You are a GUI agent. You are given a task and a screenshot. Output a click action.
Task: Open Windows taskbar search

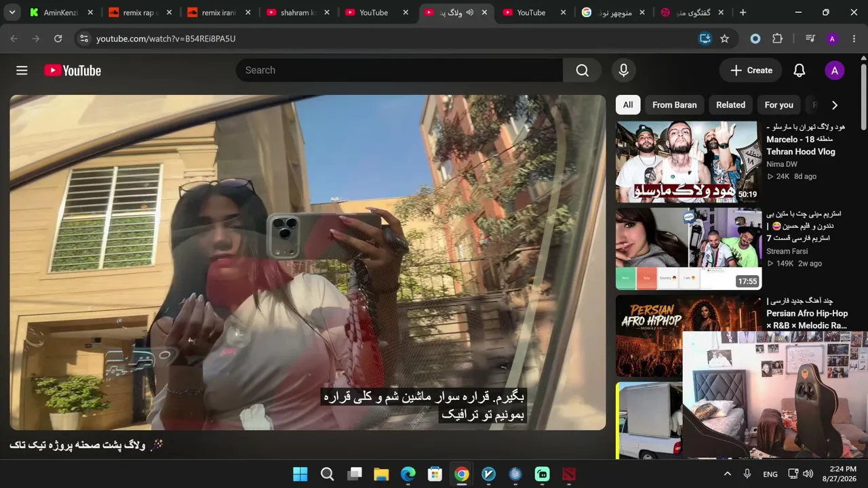(327, 474)
